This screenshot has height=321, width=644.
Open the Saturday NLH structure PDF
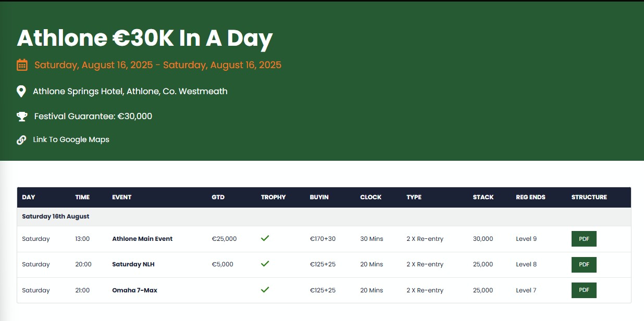coord(584,264)
